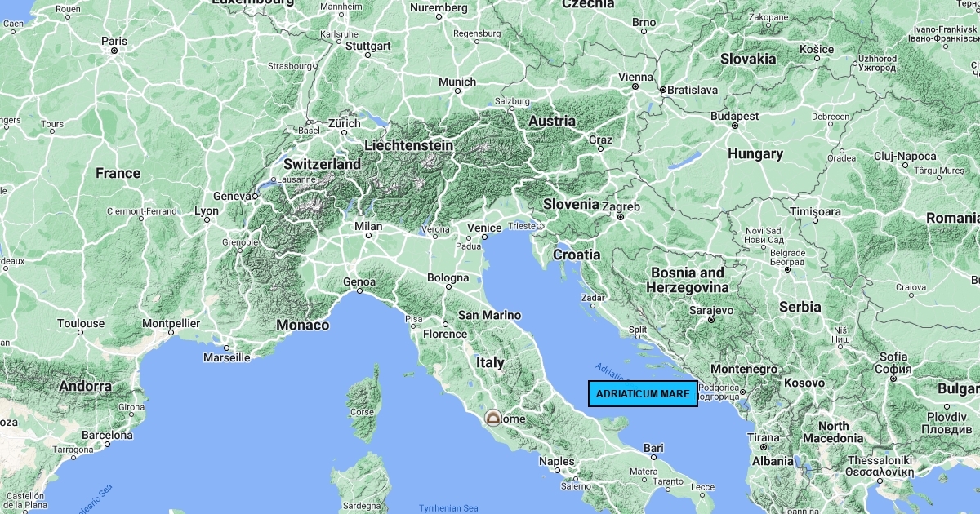The image size is (980, 514).
Task: Click the Corse island label
Action: [362, 412]
